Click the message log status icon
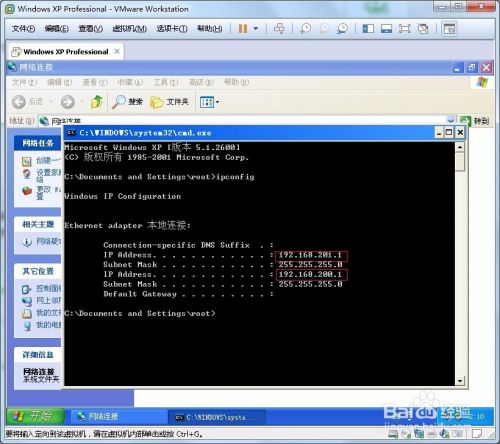This screenshot has height=444, width=500. pos(477,433)
